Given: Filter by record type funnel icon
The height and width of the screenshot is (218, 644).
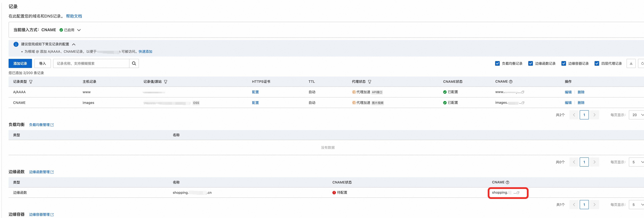Looking at the screenshot, I should [x=31, y=82].
